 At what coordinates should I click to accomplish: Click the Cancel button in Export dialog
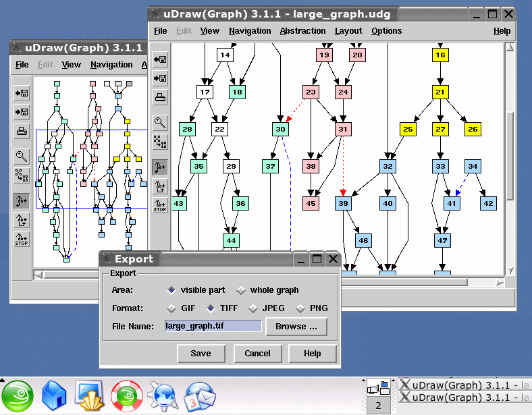pos(257,354)
